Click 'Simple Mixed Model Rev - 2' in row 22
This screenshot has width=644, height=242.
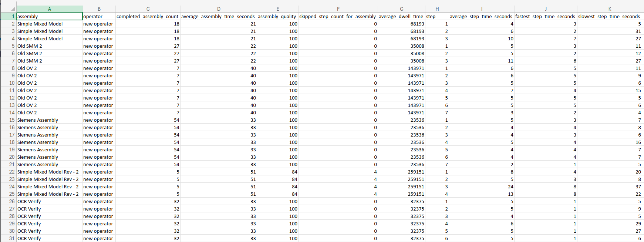(x=48, y=172)
